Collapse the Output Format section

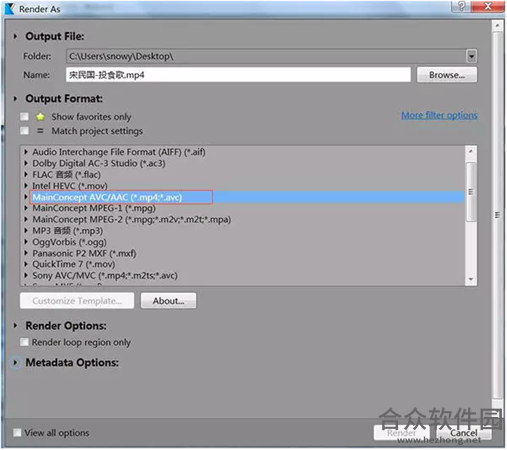point(15,99)
